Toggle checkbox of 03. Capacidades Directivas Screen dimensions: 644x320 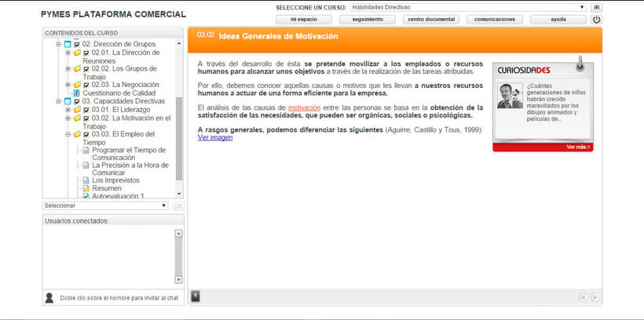(x=77, y=102)
